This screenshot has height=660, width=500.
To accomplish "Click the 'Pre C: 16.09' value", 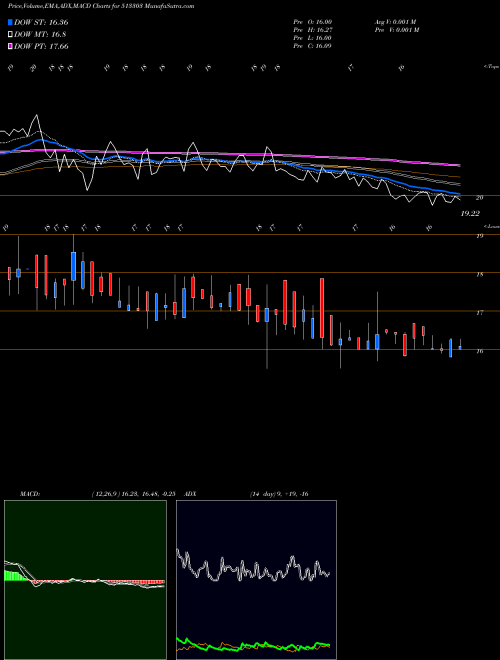I will [312, 46].
